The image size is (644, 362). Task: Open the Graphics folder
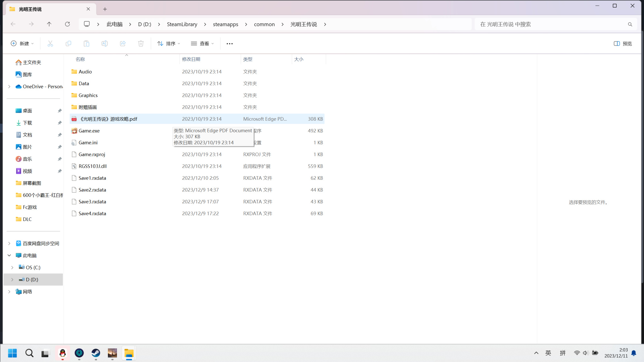pyautogui.click(x=88, y=95)
